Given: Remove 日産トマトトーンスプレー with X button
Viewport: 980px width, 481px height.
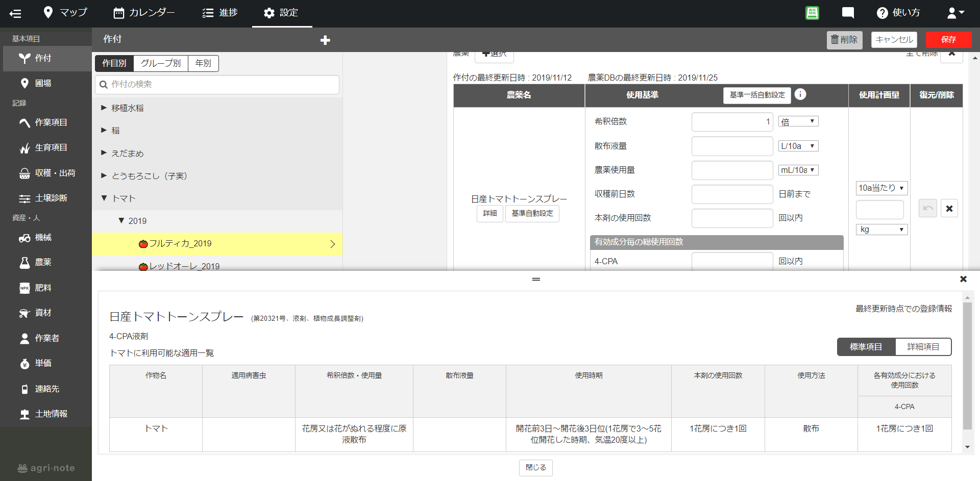Looking at the screenshot, I should click(949, 208).
